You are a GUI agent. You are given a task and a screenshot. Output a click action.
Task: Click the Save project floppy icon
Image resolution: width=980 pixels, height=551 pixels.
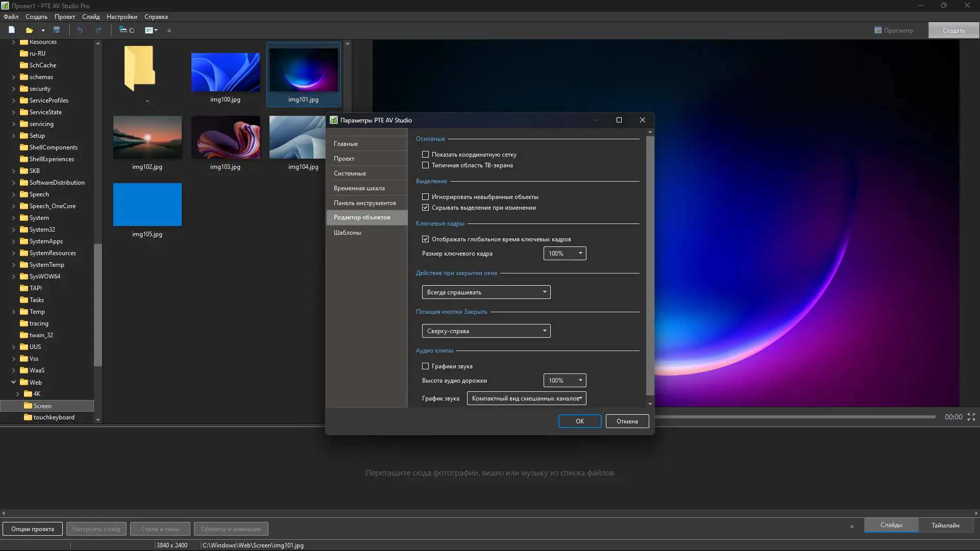click(57, 30)
